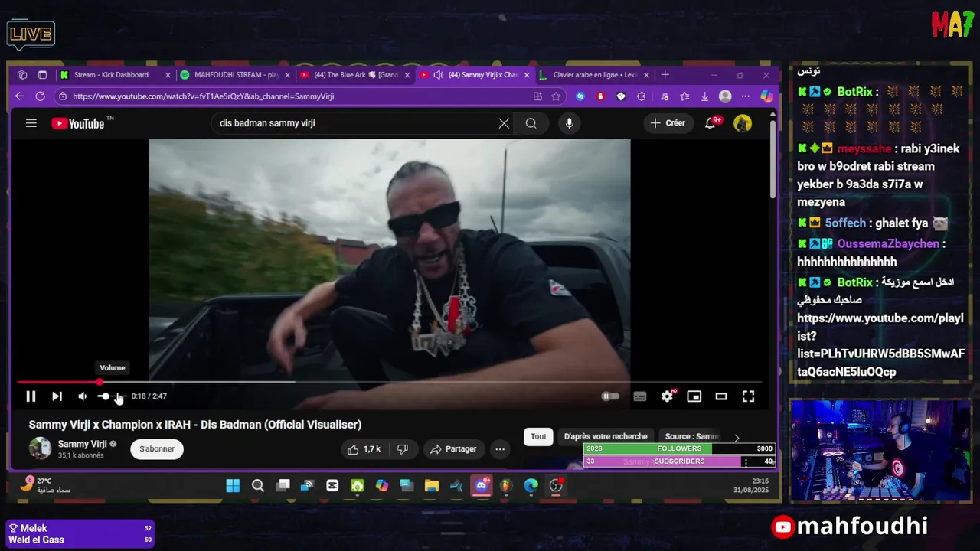Show more filter chips with arrow
This screenshot has width=980, height=551.
click(737, 438)
